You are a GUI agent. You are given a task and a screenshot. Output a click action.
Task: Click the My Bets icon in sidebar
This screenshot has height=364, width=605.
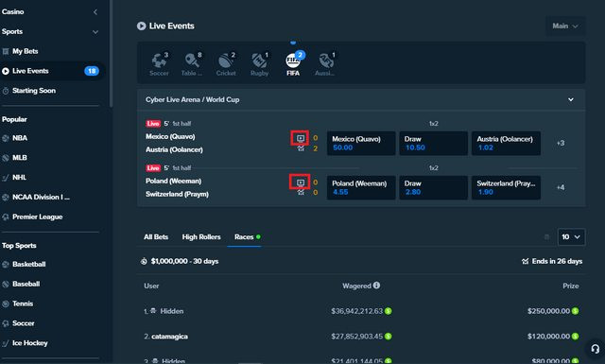point(6,51)
